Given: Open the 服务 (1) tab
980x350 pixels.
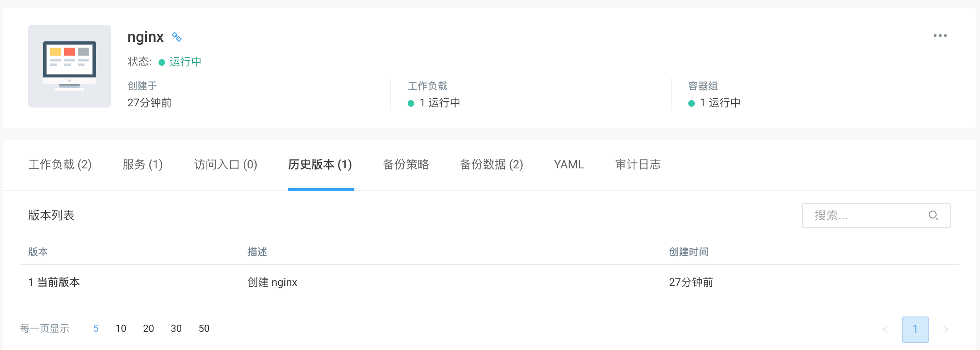Looking at the screenshot, I should (143, 165).
